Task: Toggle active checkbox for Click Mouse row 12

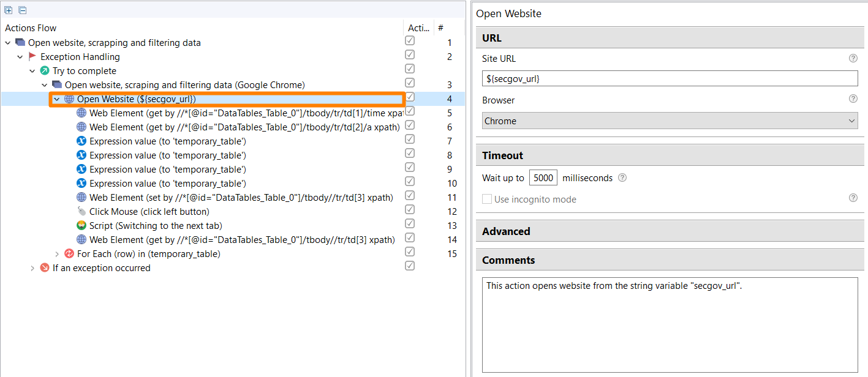Action: (x=410, y=209)
